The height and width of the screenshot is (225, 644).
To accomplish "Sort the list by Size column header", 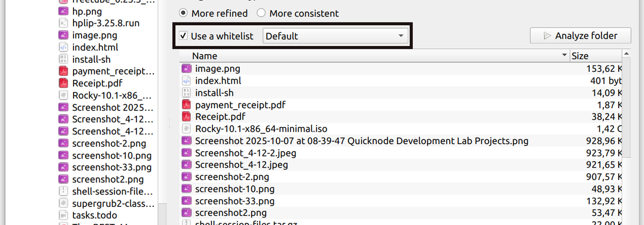I will point(580,56).
